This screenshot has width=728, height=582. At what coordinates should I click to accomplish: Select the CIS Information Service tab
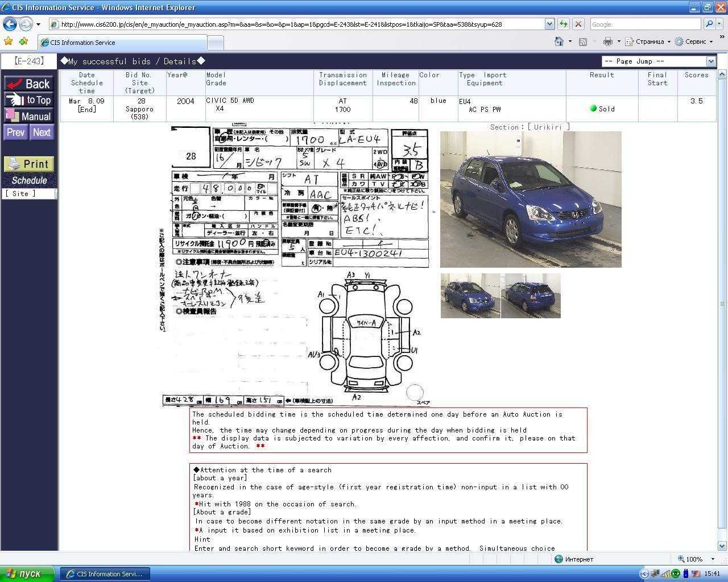click(x=122, y=43)
